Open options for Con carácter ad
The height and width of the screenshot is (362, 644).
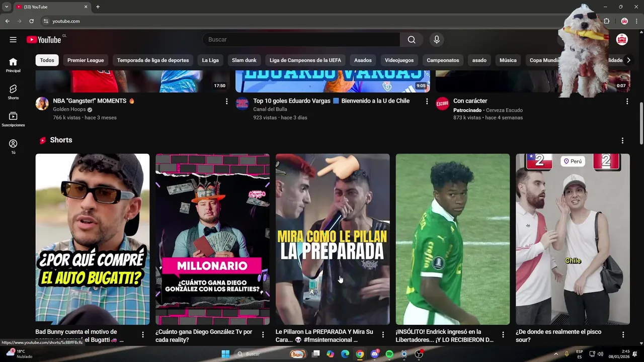pyautogui.click(x=627, y=102)
